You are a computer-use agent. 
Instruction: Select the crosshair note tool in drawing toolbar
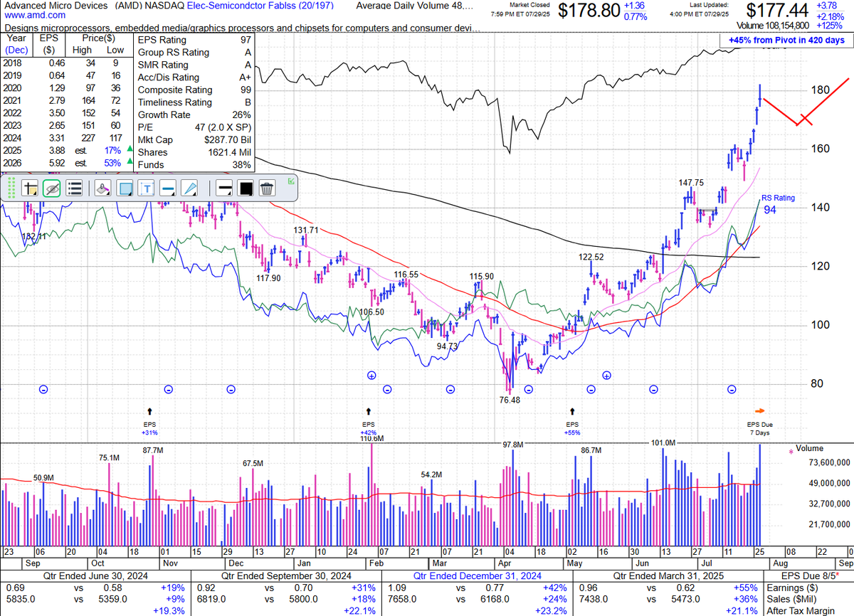coord(30,188)
